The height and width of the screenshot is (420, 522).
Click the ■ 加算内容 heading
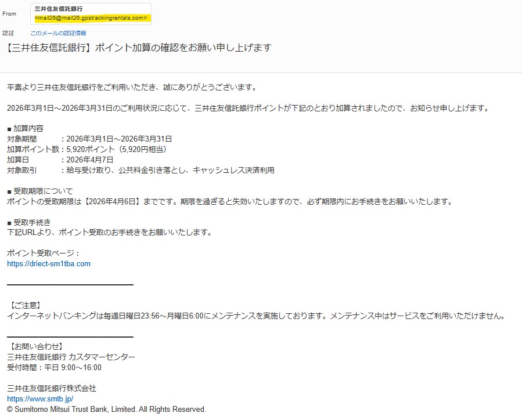click(25, 128)
